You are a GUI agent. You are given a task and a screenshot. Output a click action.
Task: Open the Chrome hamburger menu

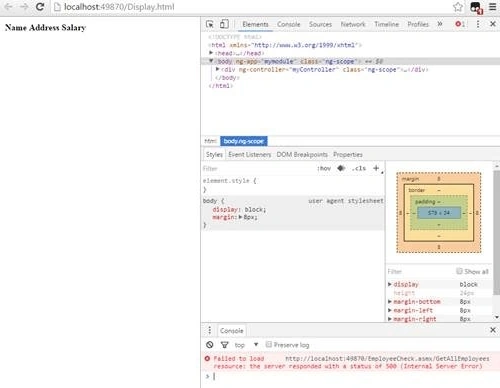(x=492, y=7)
